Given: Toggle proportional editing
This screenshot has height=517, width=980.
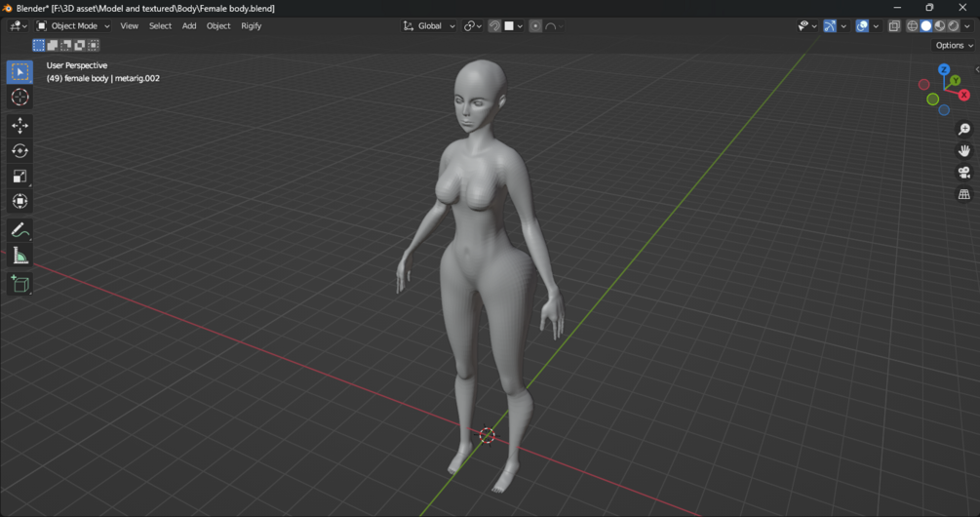Looking at the screenshot, I should tap(535, 25).
